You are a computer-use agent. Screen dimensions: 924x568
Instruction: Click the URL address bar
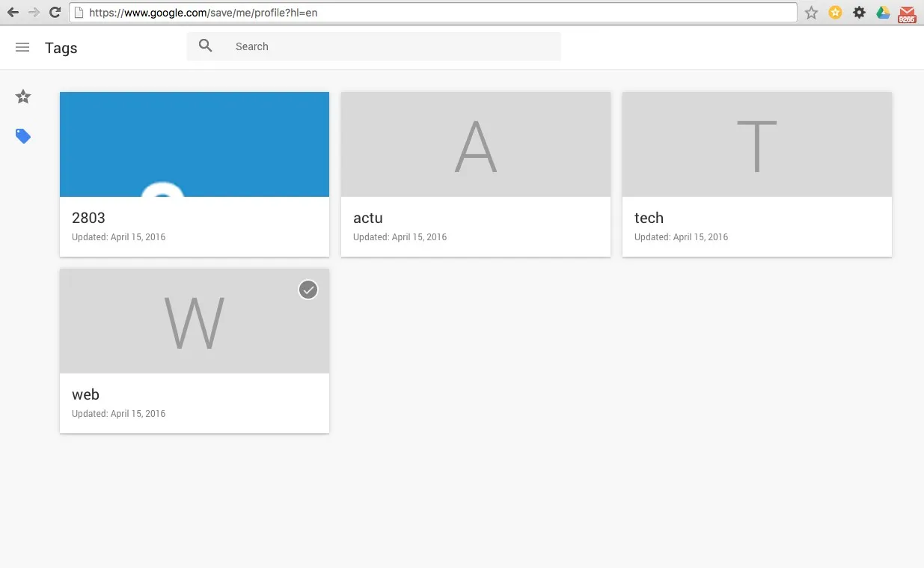(x=433, y=13)
